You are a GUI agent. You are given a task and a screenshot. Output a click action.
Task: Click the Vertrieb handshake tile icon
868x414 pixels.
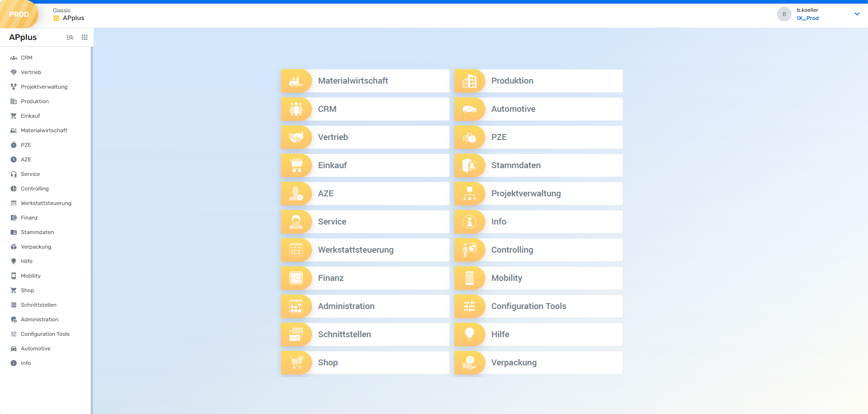(296, 137)
